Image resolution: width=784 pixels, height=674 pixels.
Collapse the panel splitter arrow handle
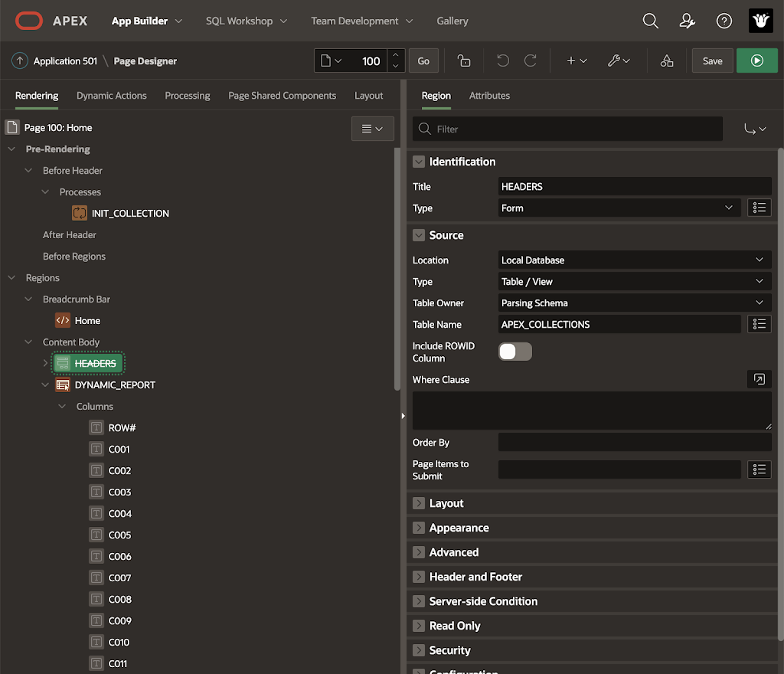click(x=403, y=415)
